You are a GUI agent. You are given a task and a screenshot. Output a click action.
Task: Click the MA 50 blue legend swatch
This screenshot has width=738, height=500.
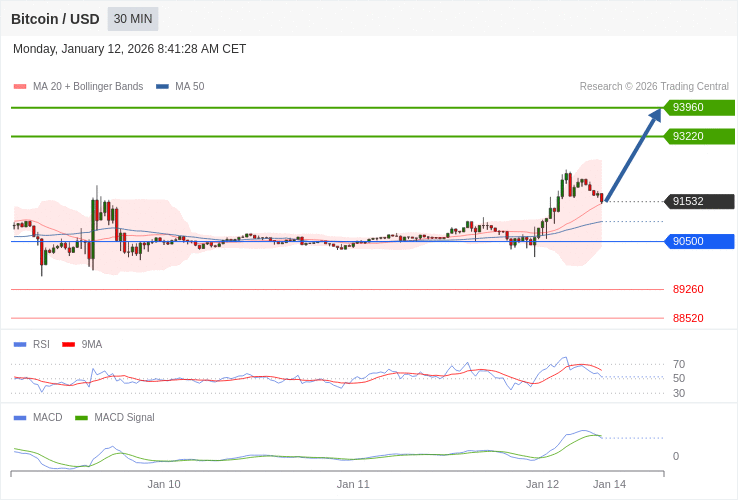click(162, 87)
